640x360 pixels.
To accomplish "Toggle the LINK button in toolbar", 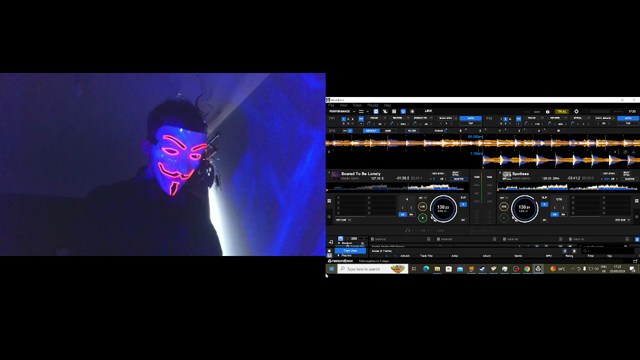I will tap(428, 111).
